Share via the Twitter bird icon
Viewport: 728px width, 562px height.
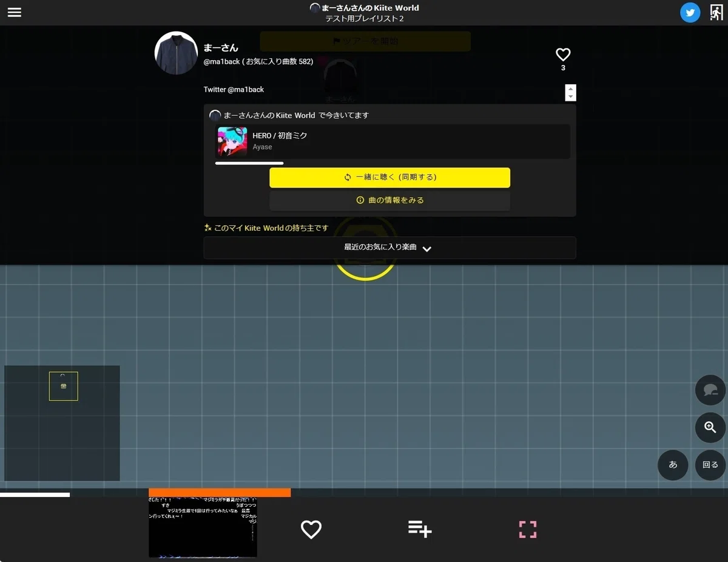(690, 12)
